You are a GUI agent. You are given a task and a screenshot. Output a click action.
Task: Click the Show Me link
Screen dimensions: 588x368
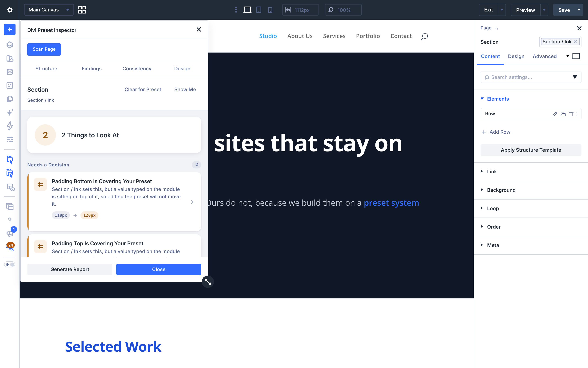coord(185,89)
